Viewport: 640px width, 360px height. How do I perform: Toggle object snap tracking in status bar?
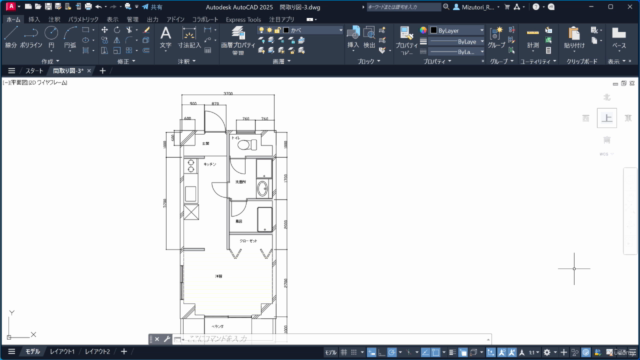click(425, 352)
